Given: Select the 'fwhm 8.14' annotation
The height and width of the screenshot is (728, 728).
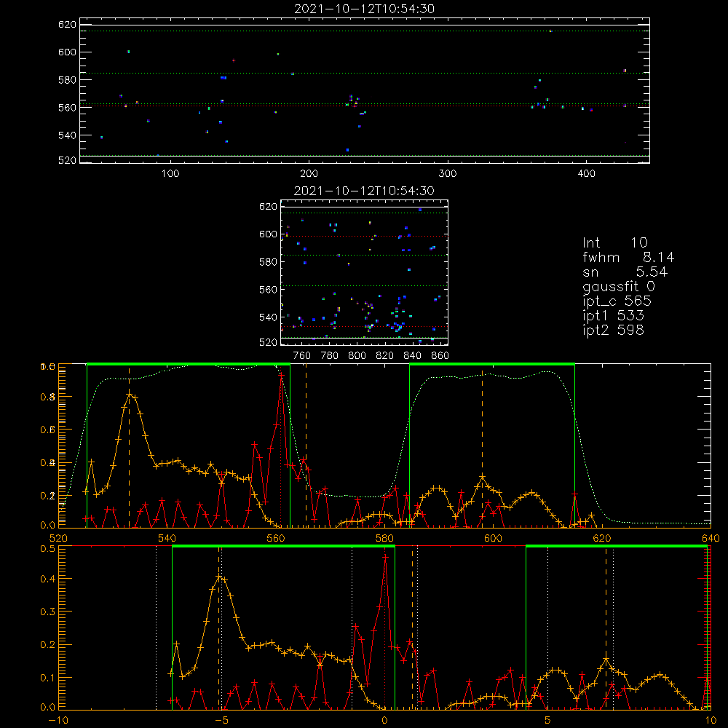Looking at the screenshot, I should (x=628, y=257).
